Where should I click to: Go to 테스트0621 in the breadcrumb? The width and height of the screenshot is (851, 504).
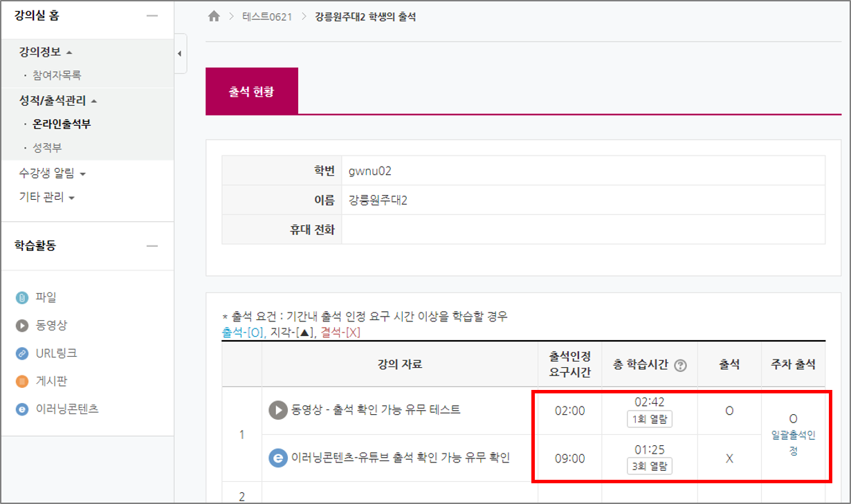(268, 17)
